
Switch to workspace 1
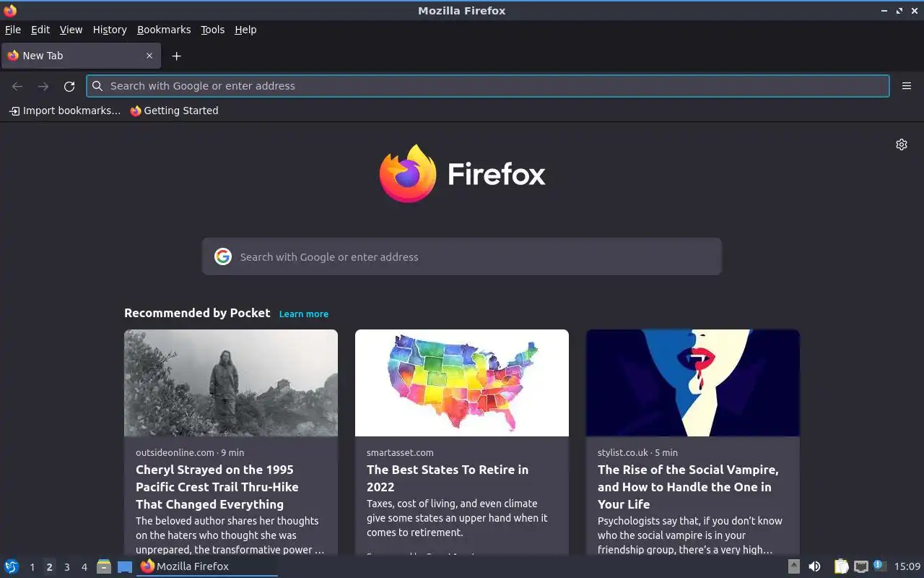[32, 567]
